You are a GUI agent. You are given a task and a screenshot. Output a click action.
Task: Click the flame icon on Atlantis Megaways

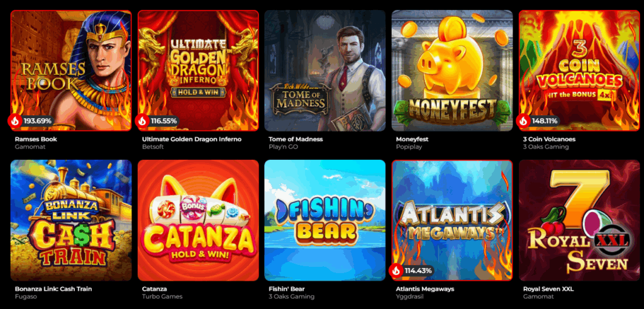pyautogui.click(x=395, y=271)
